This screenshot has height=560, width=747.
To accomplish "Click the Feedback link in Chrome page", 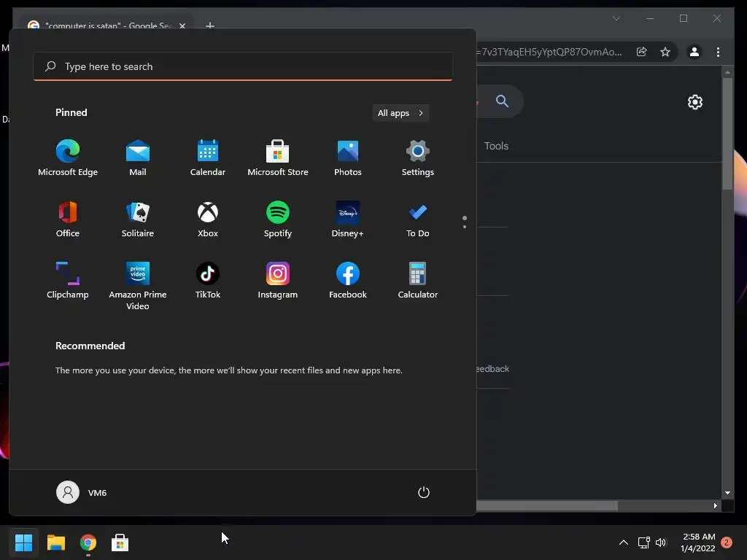I will pos(492,369).
